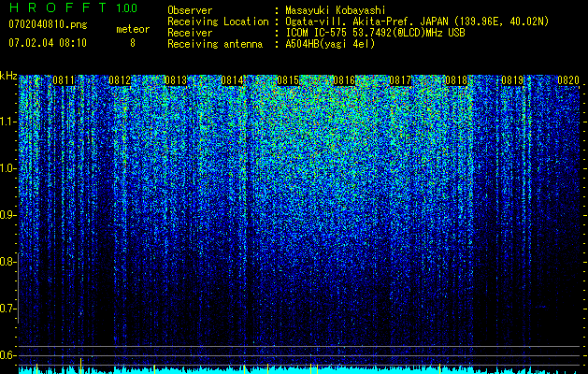Click the 0.8 kHz frequency label
Viewport: 588px width, 374px height.
tap(7, 262)
